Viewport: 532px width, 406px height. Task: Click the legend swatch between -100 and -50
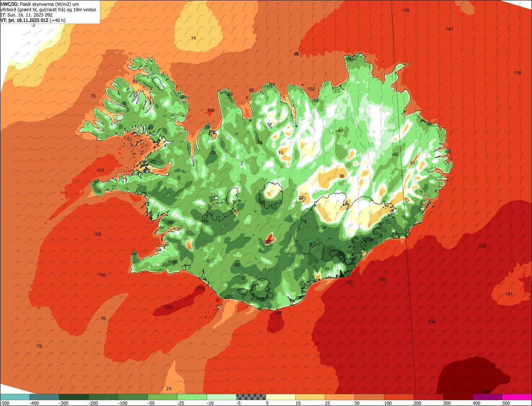tap(133, 396)
